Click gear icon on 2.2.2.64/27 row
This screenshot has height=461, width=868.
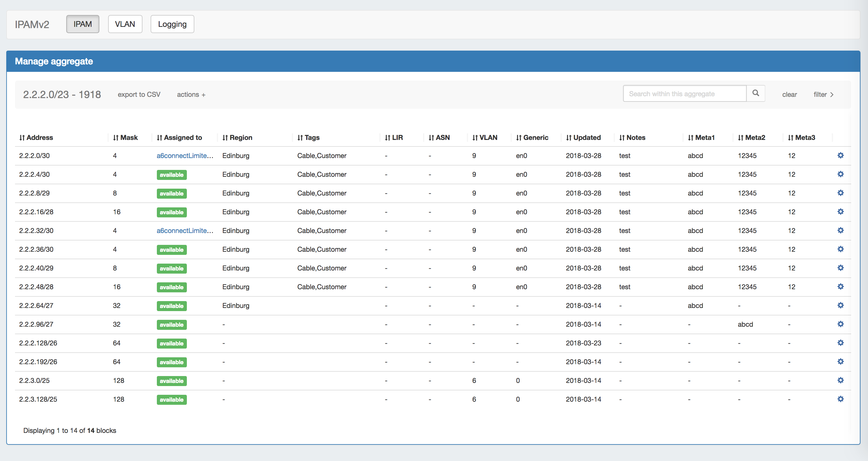click(x=841, y=305)
